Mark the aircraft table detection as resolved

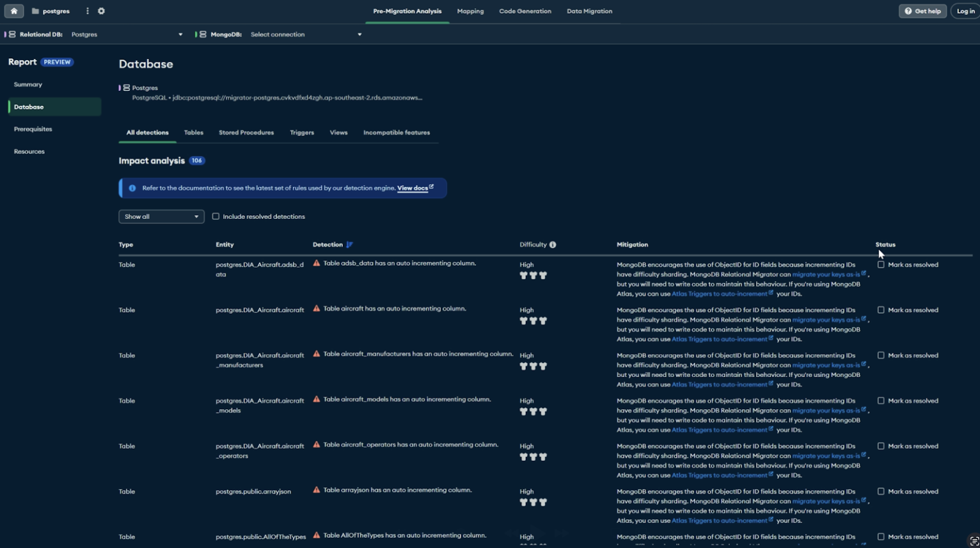tap(881, 309)
